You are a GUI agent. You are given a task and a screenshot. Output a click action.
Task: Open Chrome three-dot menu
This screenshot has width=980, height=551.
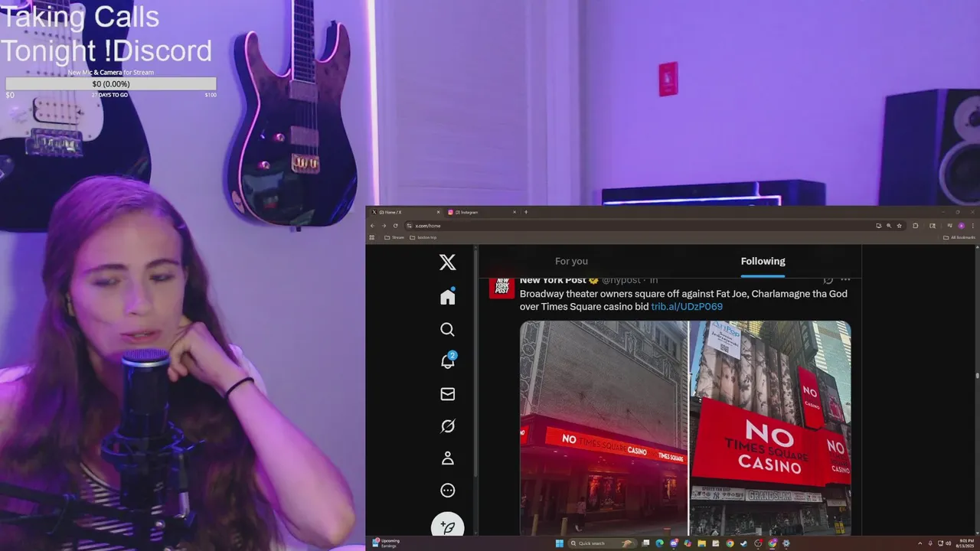[973, 226]
